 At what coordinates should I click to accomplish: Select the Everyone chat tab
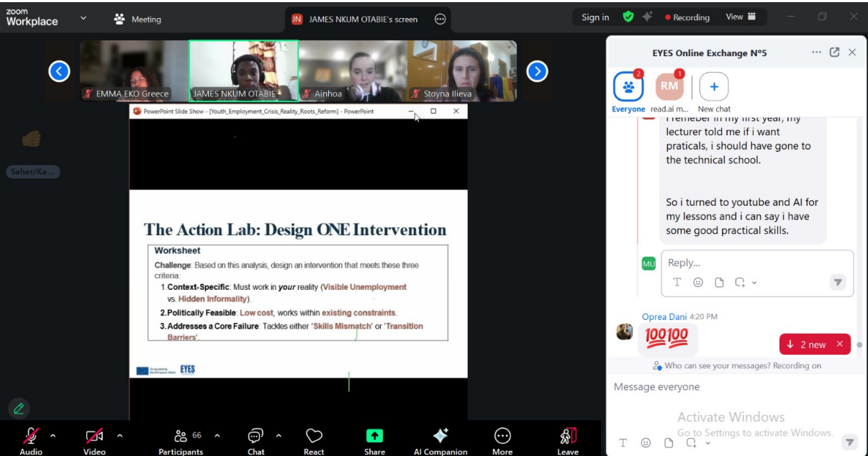pyautogui.click(x=628, y=87)
